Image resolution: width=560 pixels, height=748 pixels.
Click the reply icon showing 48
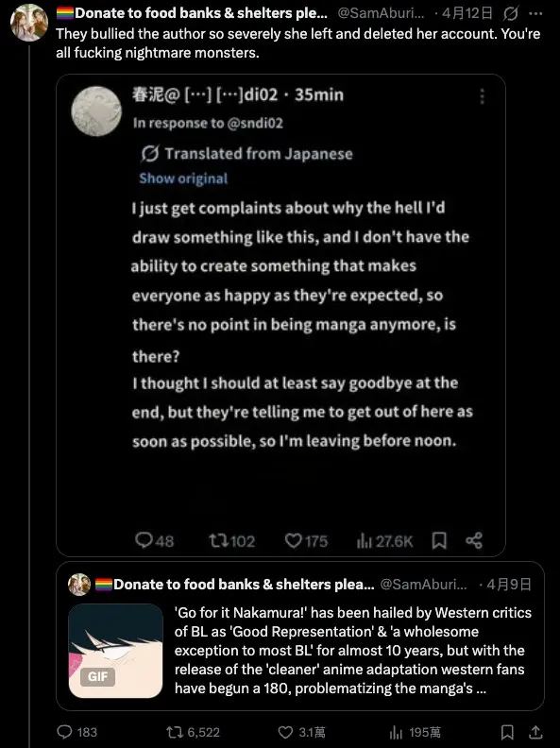coord(144,540)
